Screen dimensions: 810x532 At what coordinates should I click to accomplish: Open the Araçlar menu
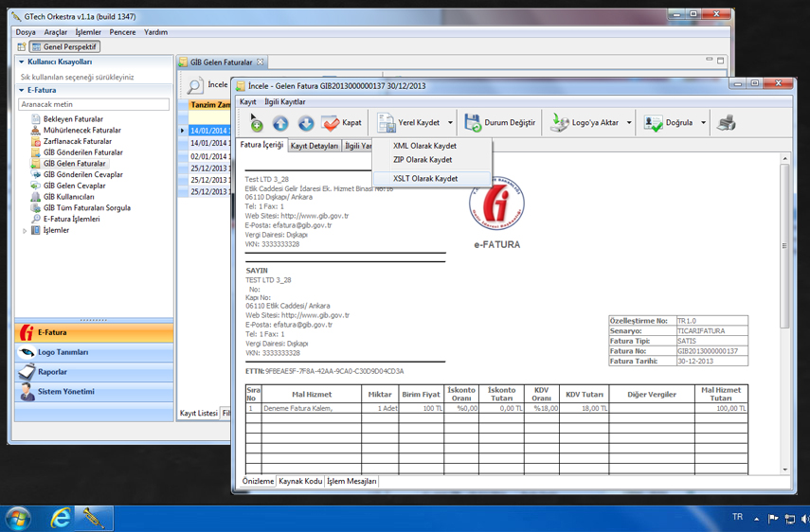pos(55,32)
